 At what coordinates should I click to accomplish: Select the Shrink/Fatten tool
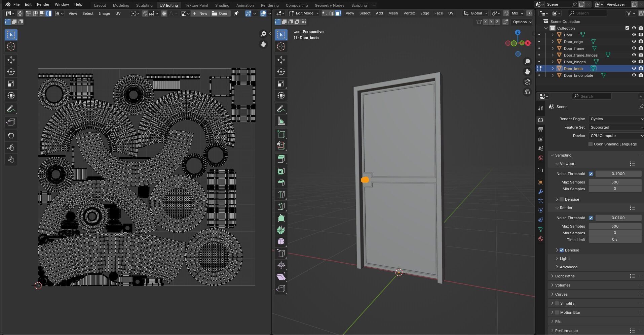pyautogui.click(x=281, y=265)
